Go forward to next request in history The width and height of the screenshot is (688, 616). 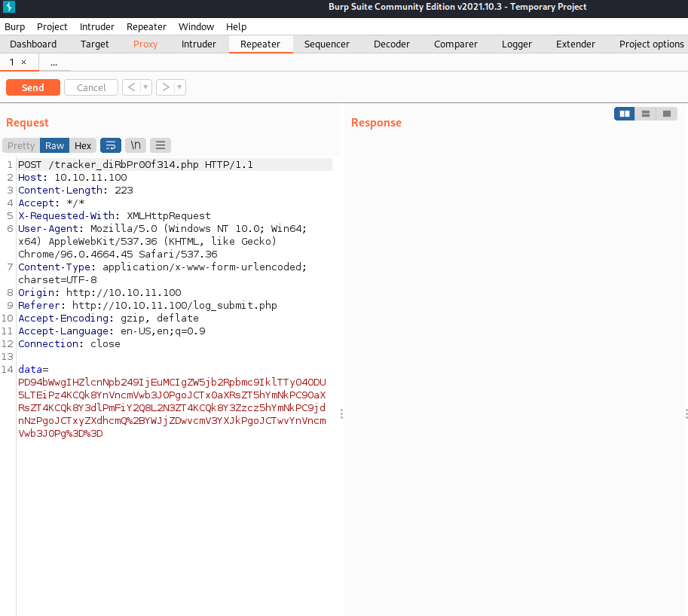pos(165,87)
